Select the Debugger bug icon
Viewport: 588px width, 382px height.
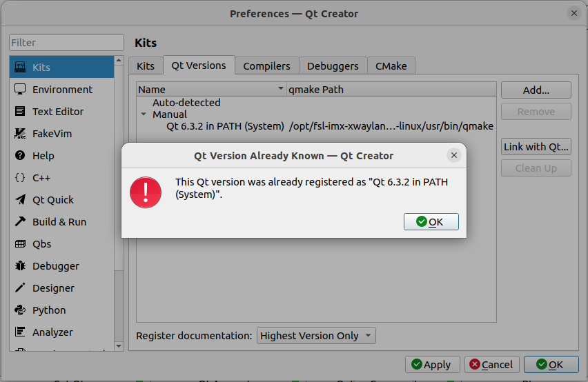[20, 266]
